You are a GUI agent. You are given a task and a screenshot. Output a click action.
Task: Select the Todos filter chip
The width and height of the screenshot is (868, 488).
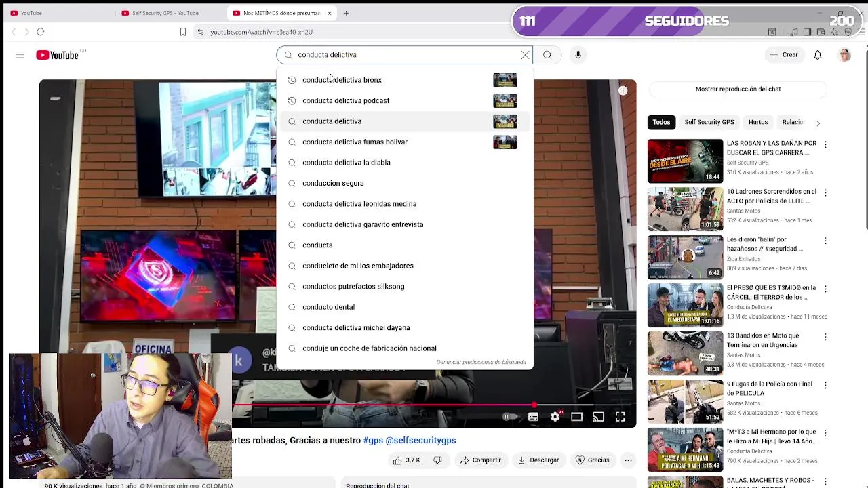point(661,122)
